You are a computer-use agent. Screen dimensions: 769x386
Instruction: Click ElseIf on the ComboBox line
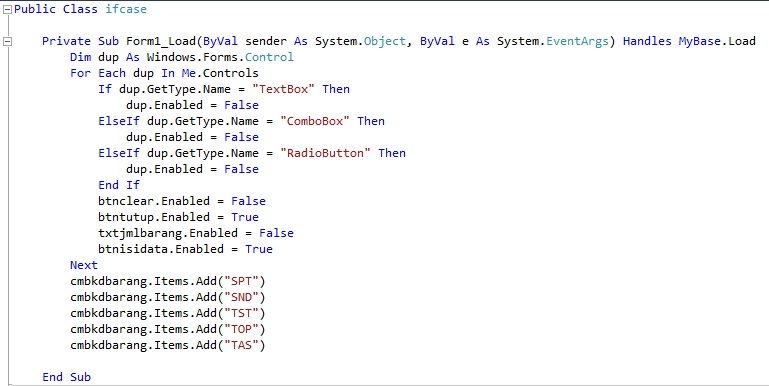coord(119,121)
